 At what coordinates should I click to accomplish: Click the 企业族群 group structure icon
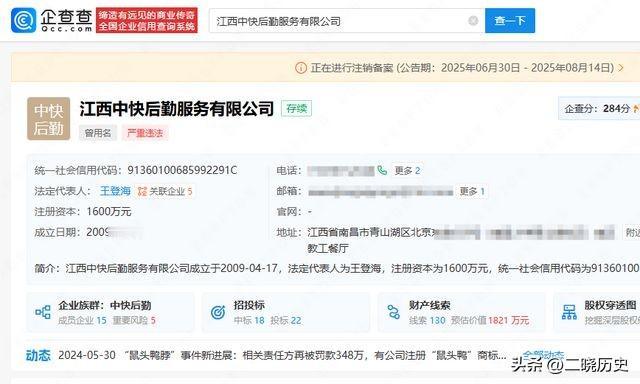[x=43, y=312]
